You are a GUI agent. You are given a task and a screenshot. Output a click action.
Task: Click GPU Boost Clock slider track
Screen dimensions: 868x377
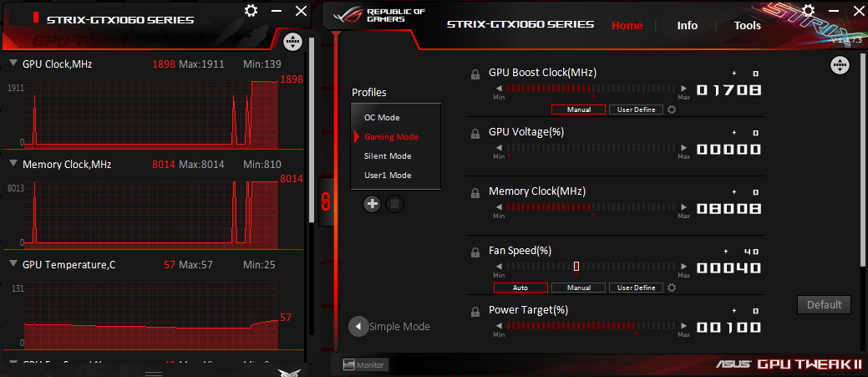(x=591, y=88)
